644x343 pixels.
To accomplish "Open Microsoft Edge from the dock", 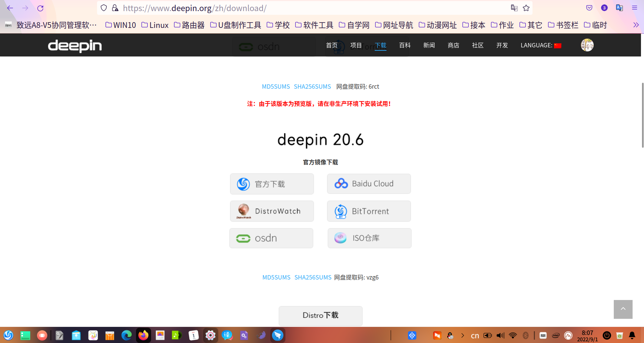I will pos(127,335).
